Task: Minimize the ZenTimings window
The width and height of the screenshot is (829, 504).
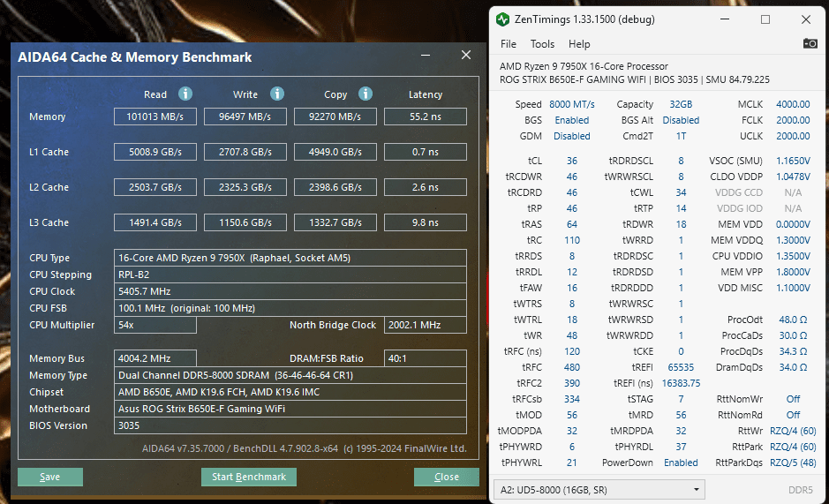Action: coord(725,19)
